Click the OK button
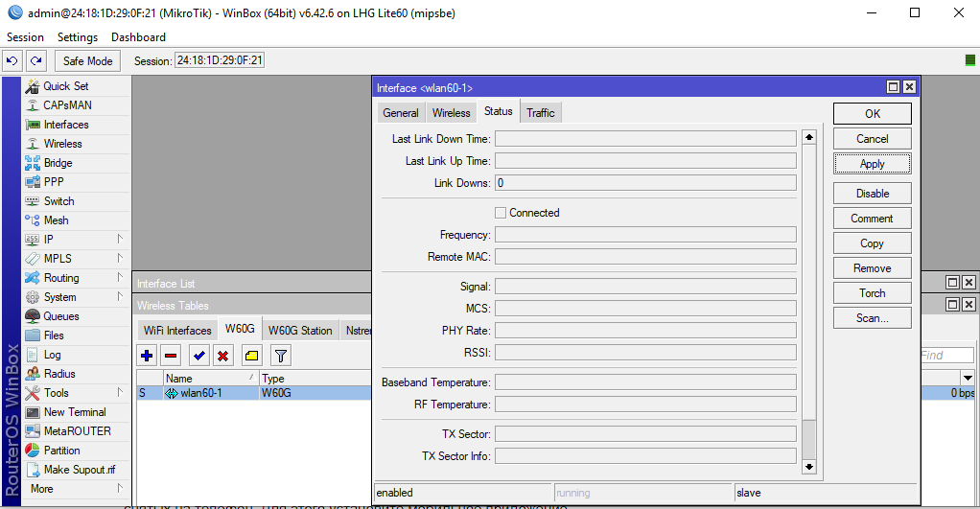Screen dimensions: 980x509 pos(872,114)
